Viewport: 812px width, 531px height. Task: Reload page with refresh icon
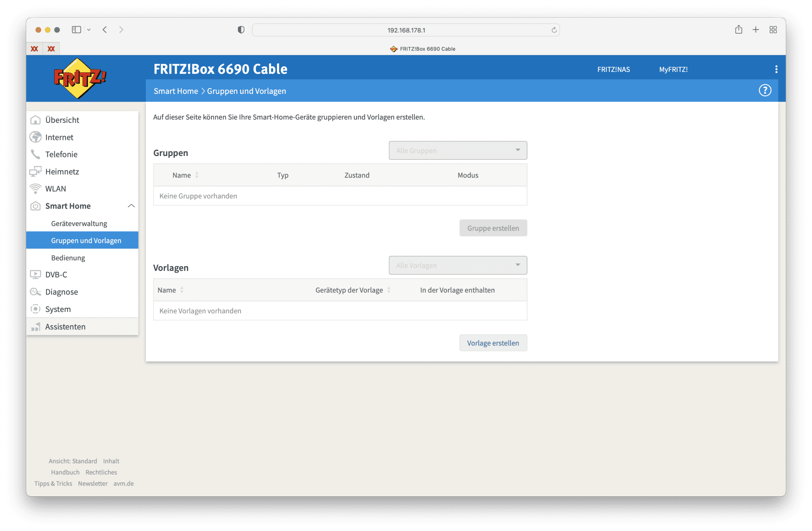(x=554, y=30)
